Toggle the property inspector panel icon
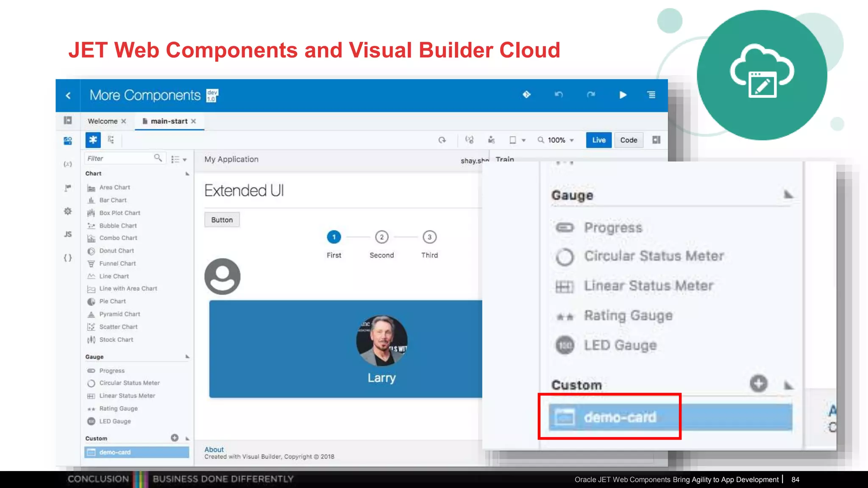 pyautogui.click(x=656, y=140)
